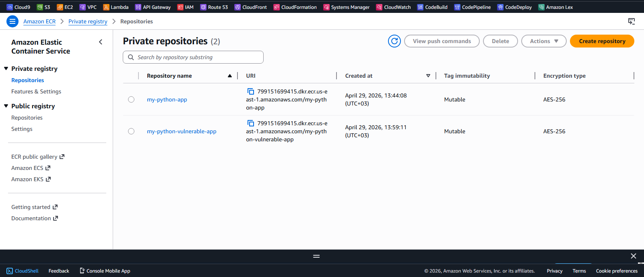Open the CodeDeploy service shortcut
Screen dimensions: 644x277
coord(514,7)
